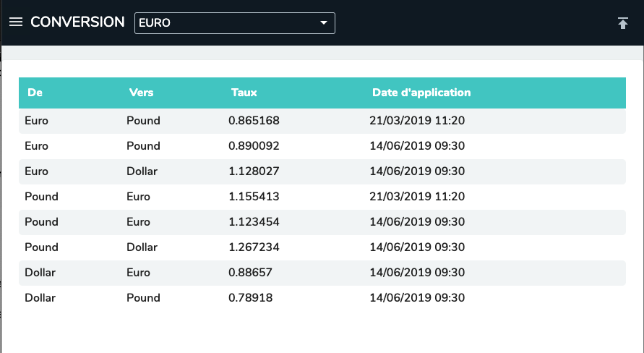Click the 0.78918 rate cell
Screen dimensions: 644x353
tap(250, 298)
